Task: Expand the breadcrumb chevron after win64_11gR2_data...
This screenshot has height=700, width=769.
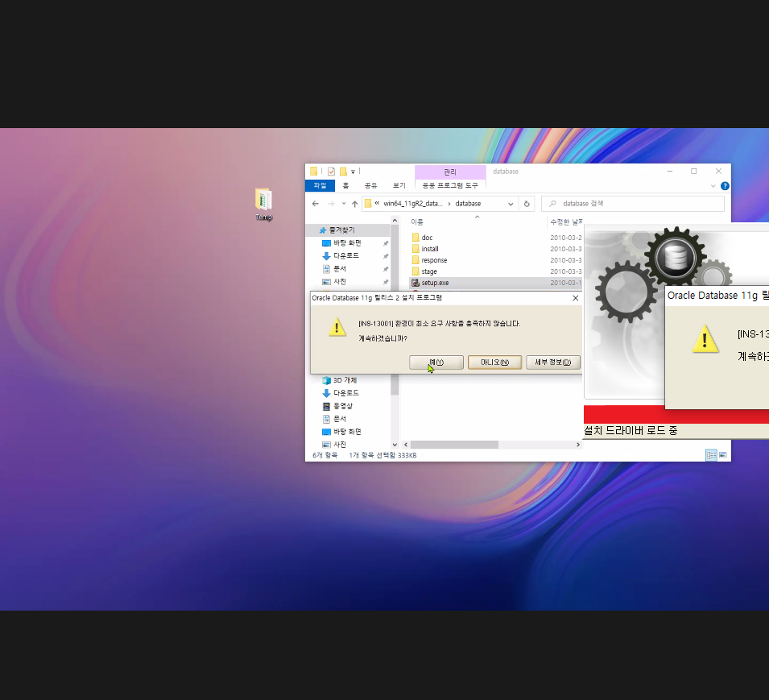Action: 449,204
